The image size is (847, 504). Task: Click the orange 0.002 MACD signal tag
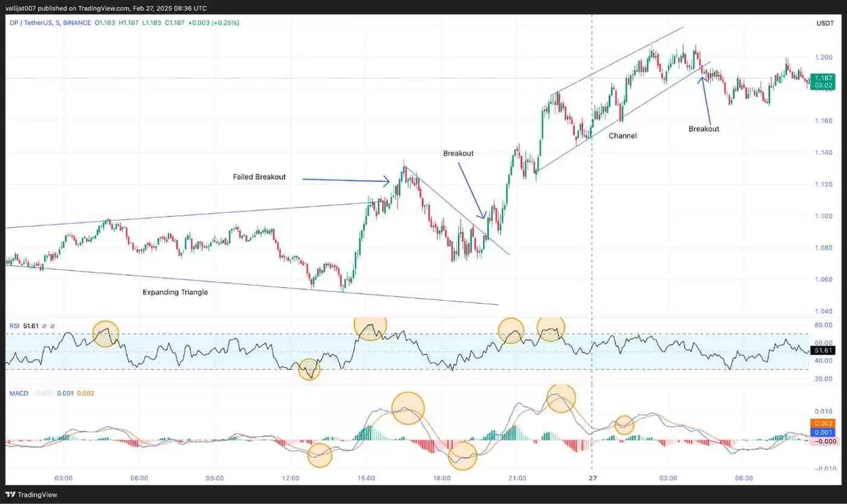pyautogui.click(x=823, y=424)
